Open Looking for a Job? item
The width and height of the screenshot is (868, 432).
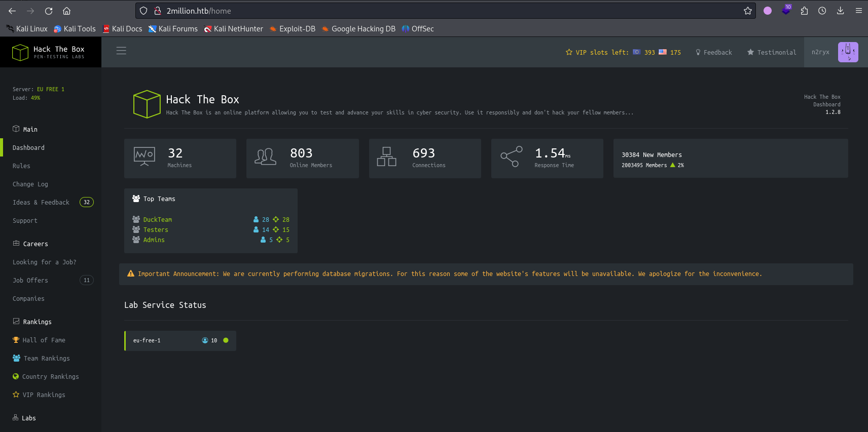tap(45, 262)
